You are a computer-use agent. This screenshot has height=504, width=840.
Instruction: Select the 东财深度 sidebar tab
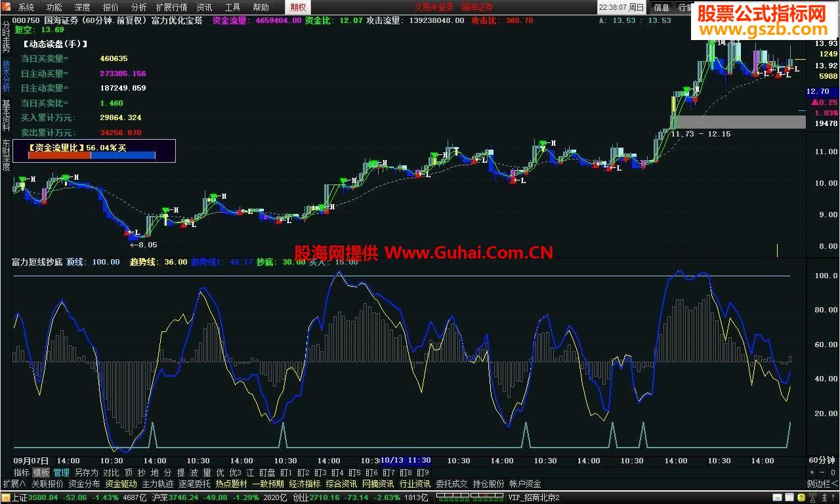coord(6,156)
